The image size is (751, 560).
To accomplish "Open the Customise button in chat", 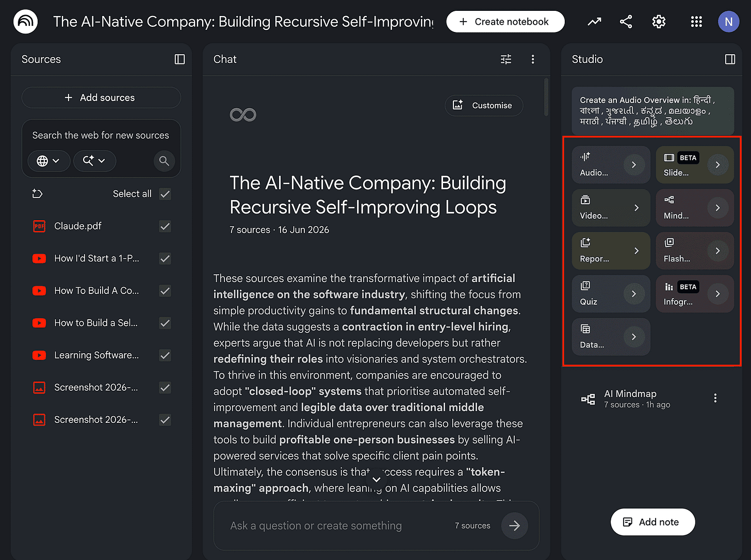I will click(484, 105).
